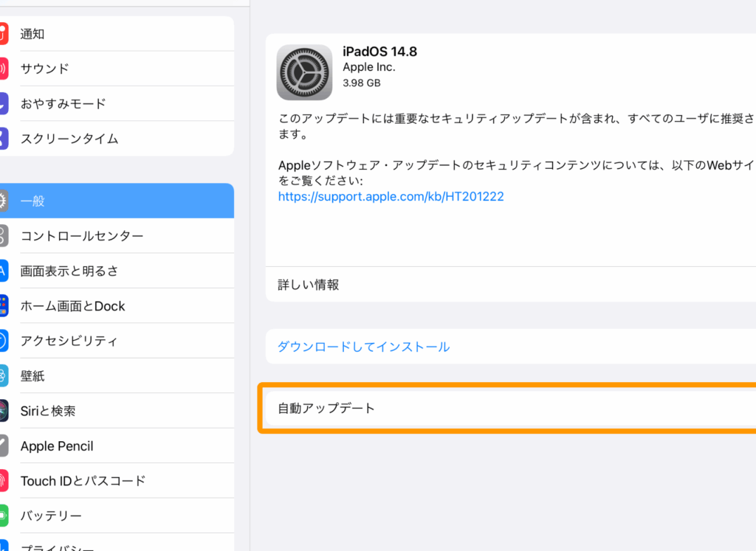Open the Siriと検索 settings row
756x551 pixels.
point(117,411)
